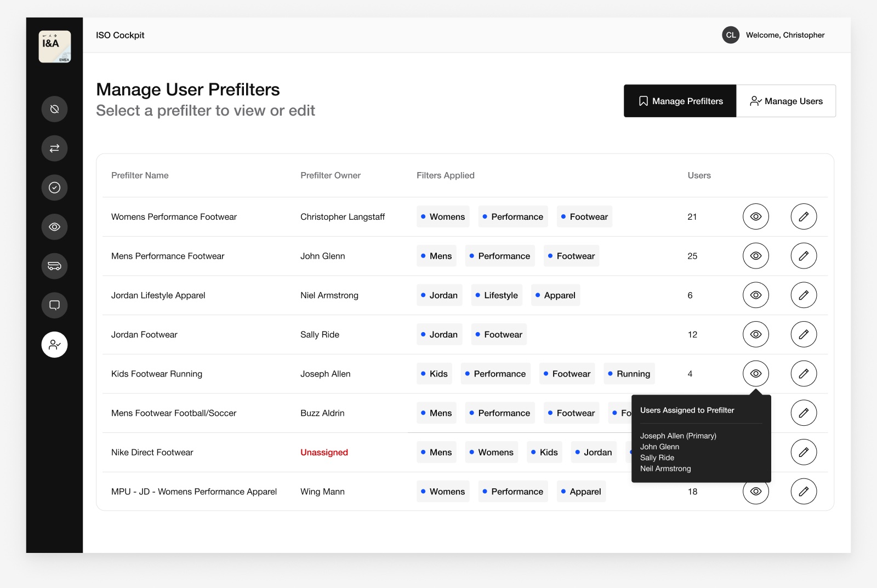View users of Jordan Footwear prefilter
Viewport: 877px width, 588px height.
pyautogui.click(x=756, y=334)
